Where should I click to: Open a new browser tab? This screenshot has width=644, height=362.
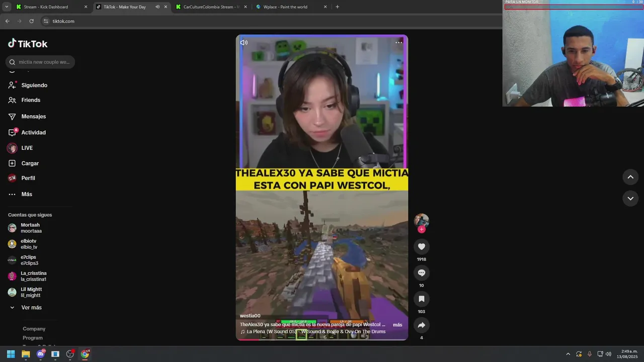(x=337, y=7)
